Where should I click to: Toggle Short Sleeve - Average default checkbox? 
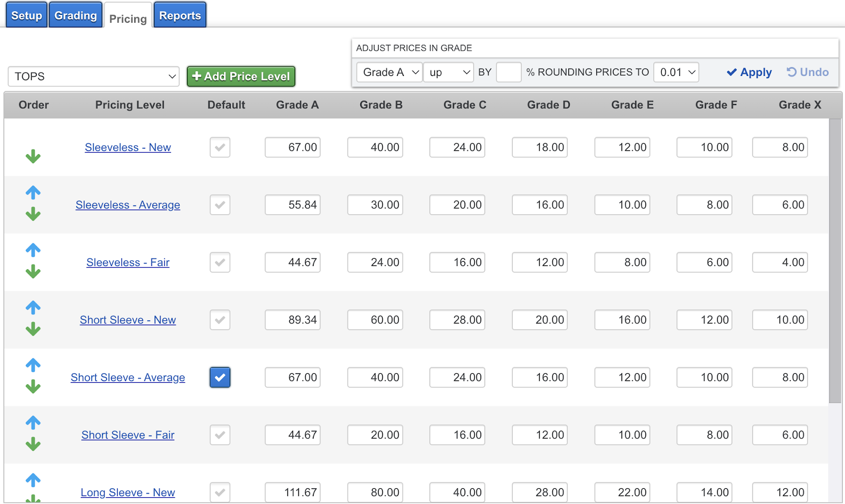click(x=220, y=377)
